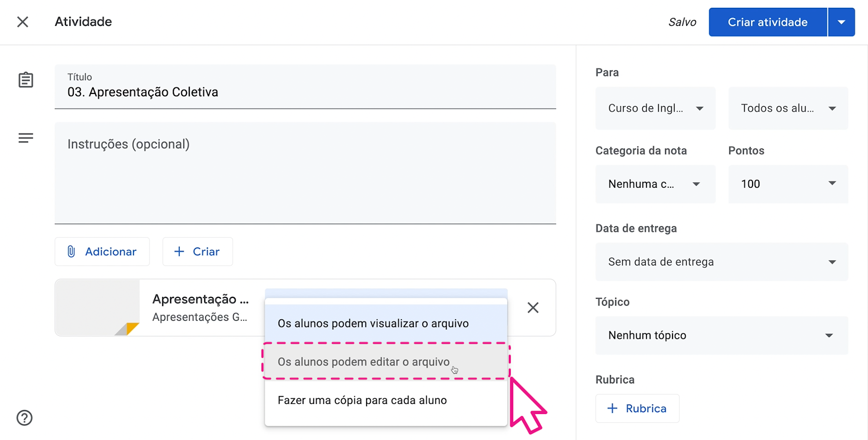Click the Instruções (opcional) text area
This screenshot has height=440, width=868.
tap(305, 173)
